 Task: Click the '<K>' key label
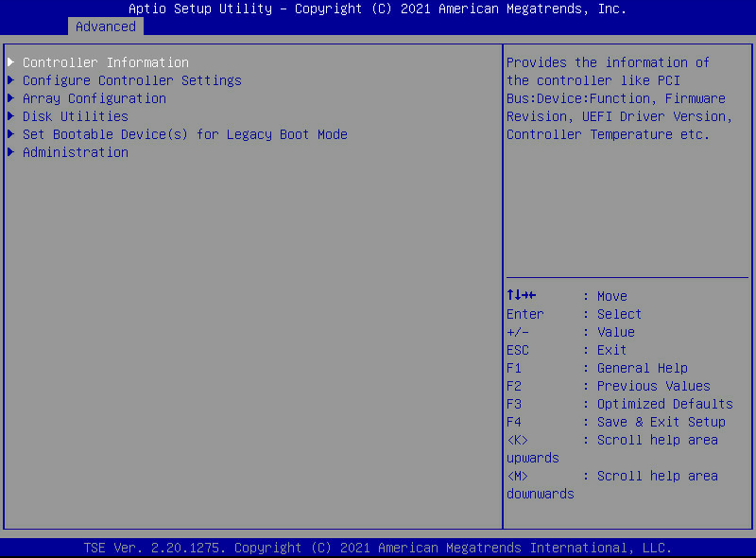click(518, 440)
